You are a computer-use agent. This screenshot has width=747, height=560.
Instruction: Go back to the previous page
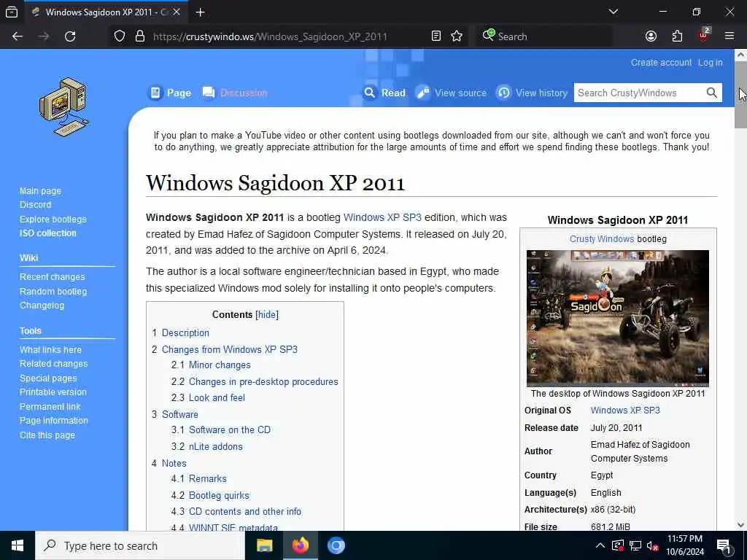[18, 36]
